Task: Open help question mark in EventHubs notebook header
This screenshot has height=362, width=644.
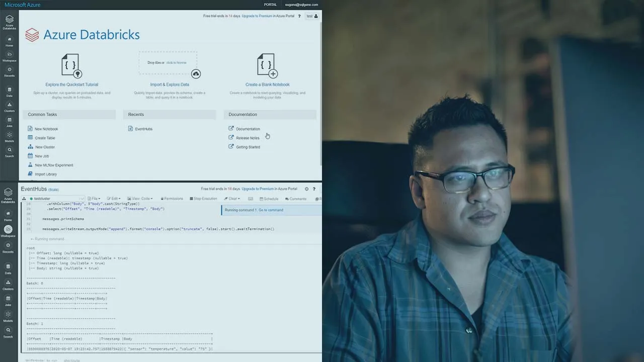Action: [x=314, y=189]
